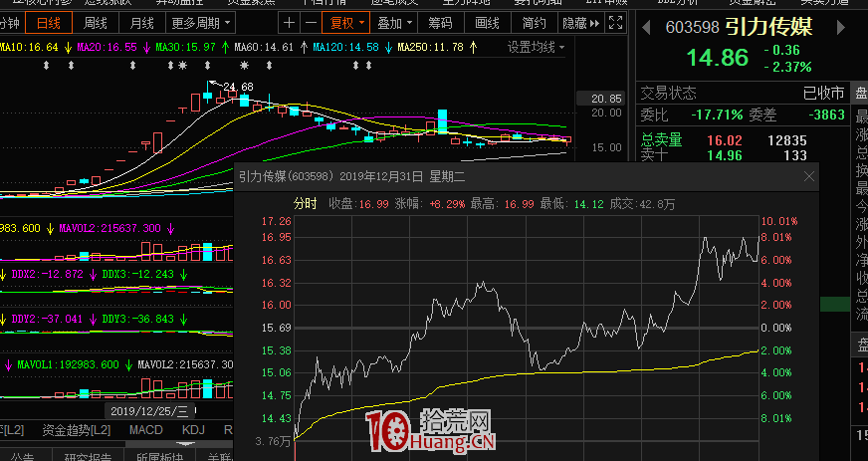The image size is (868, 461).
Task: Go to previous stock with left arrow
Action: 646,28
